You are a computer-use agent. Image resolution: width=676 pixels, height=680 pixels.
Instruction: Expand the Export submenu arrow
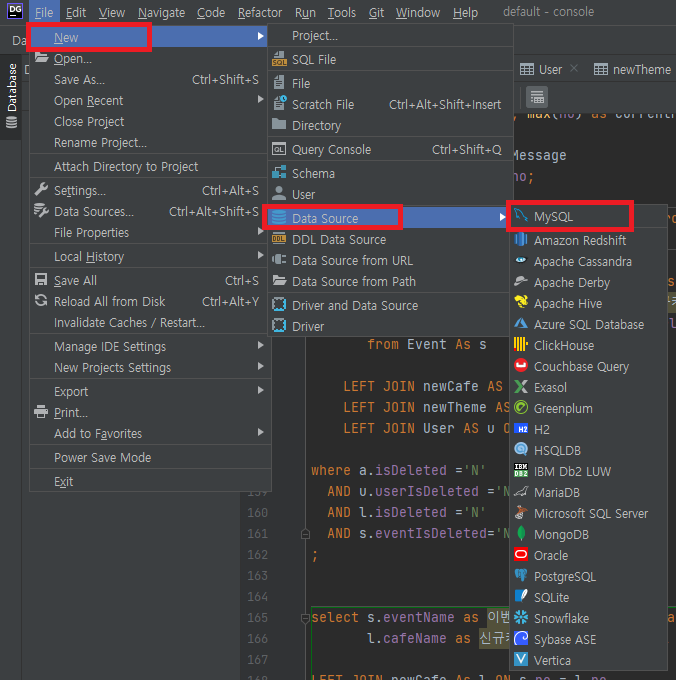pyautogui.click(x=260, y=390)
